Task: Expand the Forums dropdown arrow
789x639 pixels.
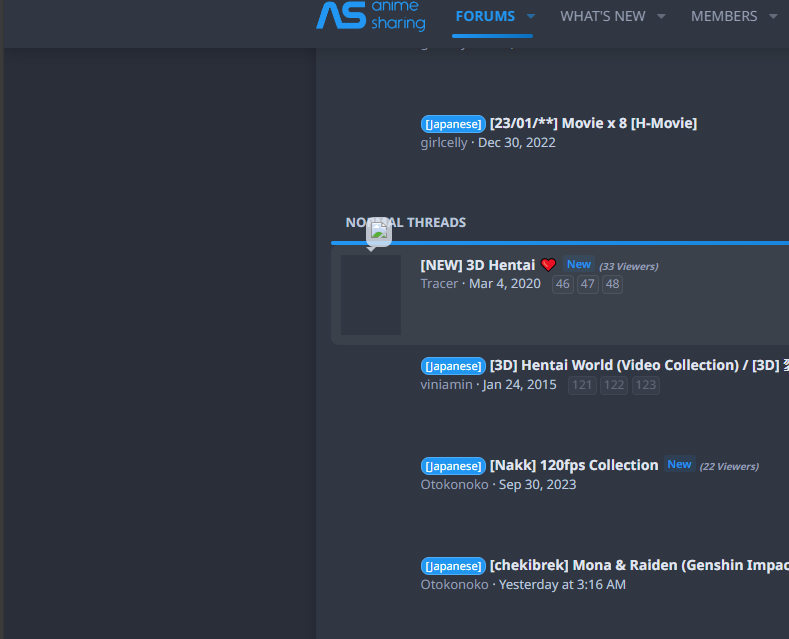Action: [x=531, y=16]
